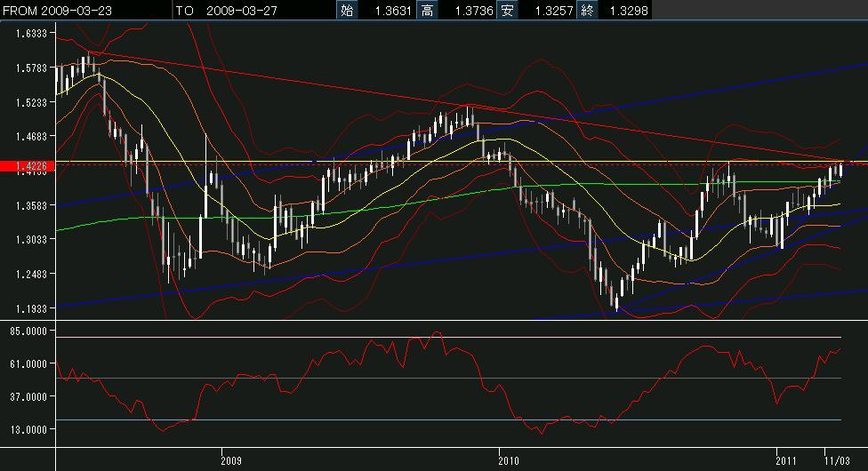Screen dimensions: 868x471
Task: Click the 1.6333 price axis label
Action: click(x=30, y=32)
